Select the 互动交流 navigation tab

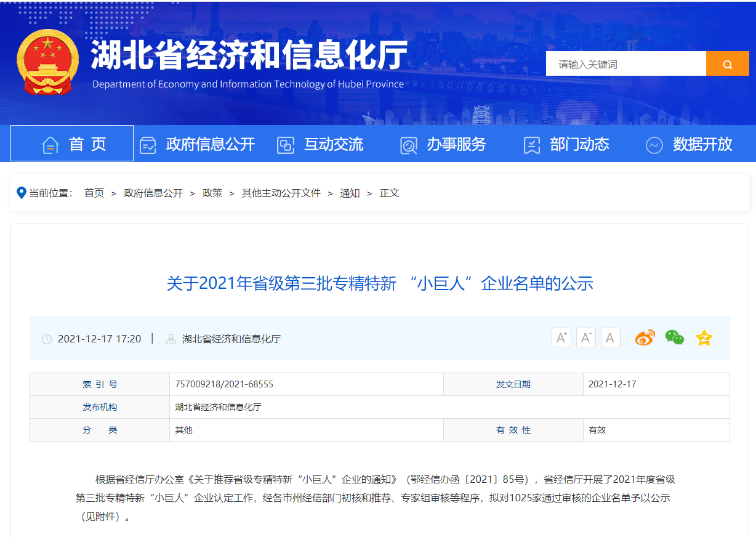(332, 145)
